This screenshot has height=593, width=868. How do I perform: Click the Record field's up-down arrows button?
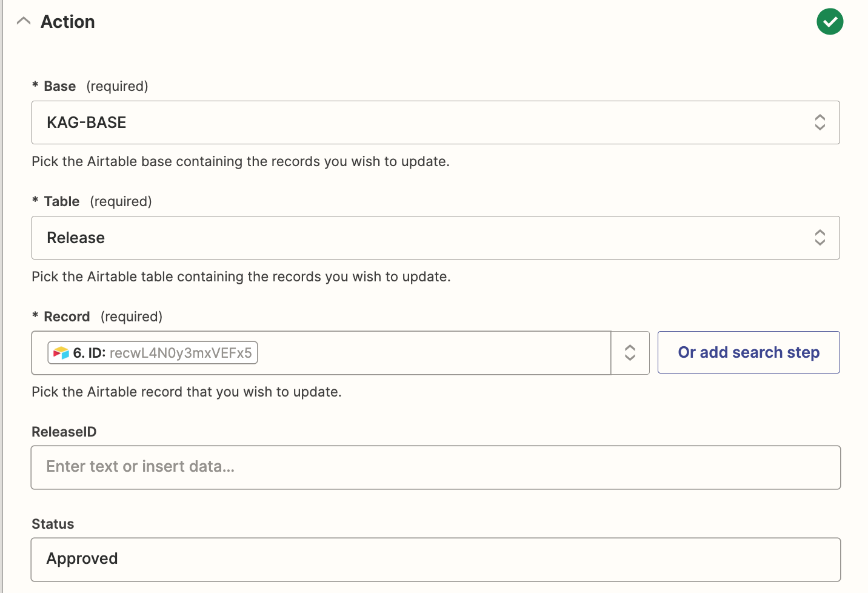pos(630,353)
